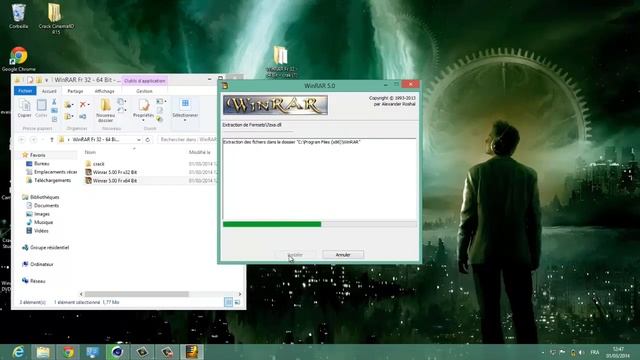The image size is (640, 360).
Task: Open Chrome from the taskbar
Action: pyautogui.click(x=68, y=352)
